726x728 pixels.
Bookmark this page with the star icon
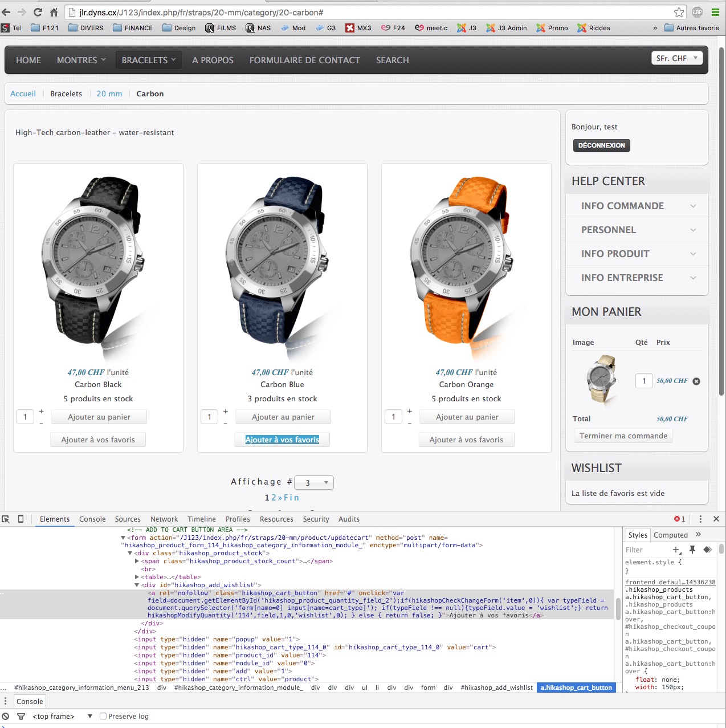click(x=679, y=12)
